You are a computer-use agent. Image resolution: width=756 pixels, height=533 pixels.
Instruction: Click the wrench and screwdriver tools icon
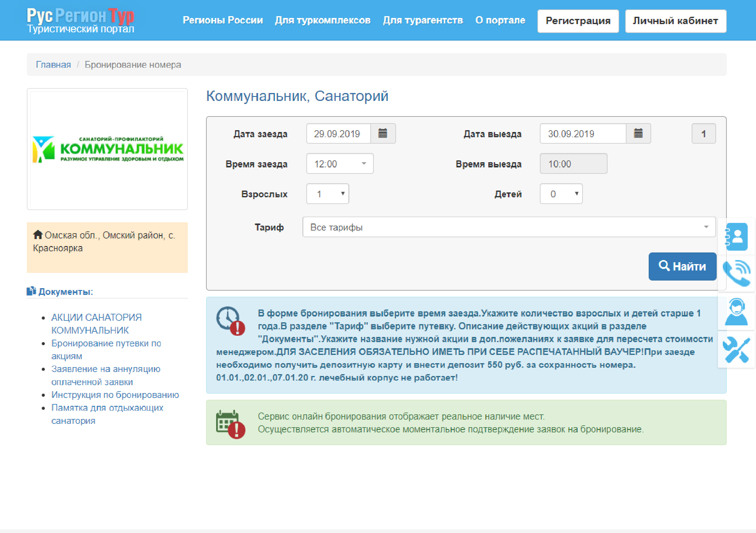pos(736,349)
